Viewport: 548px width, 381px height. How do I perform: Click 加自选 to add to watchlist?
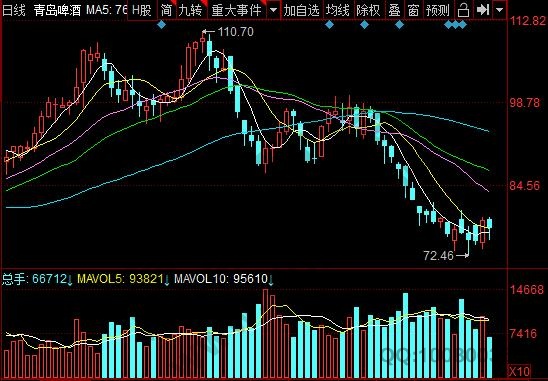pos(301,10)
